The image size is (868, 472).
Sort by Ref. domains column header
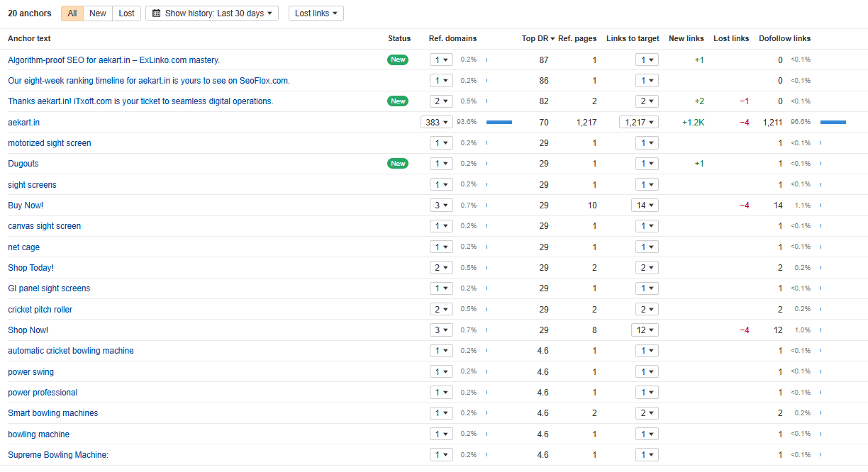pyautogui.click(x=452, y=38)
